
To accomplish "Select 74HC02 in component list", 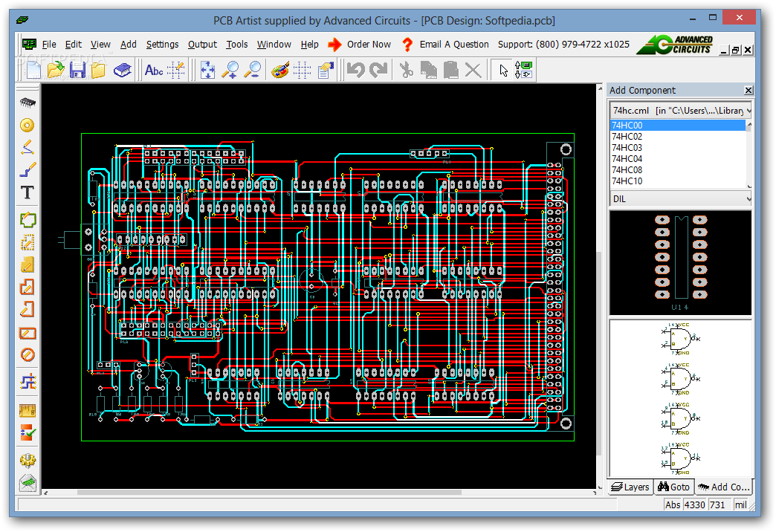I will pos(678,136).
